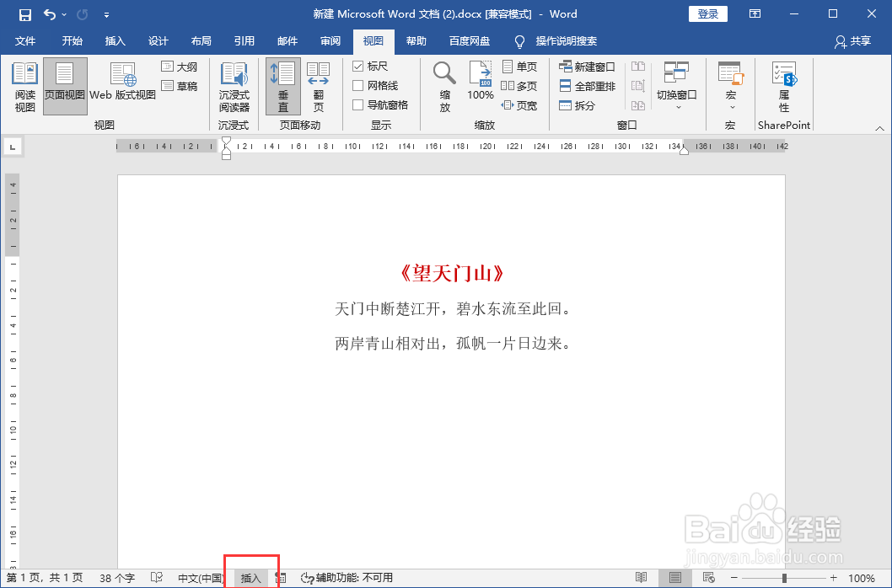Click the Save icon on Quick Access Toolbar
The image size is (892, 588).
pos(23,13)
